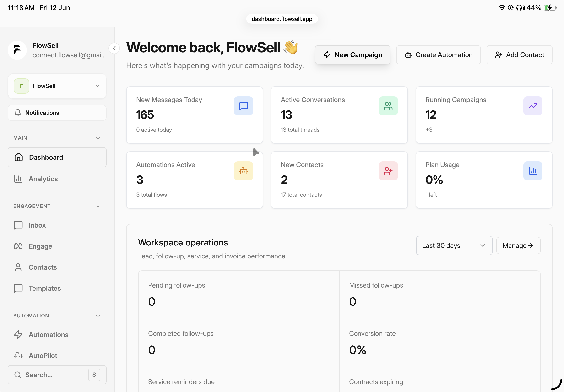Click the Contracts expiring label
This screenshot has height=392, width=564.
pyautogui.click(x=376, y=382)
